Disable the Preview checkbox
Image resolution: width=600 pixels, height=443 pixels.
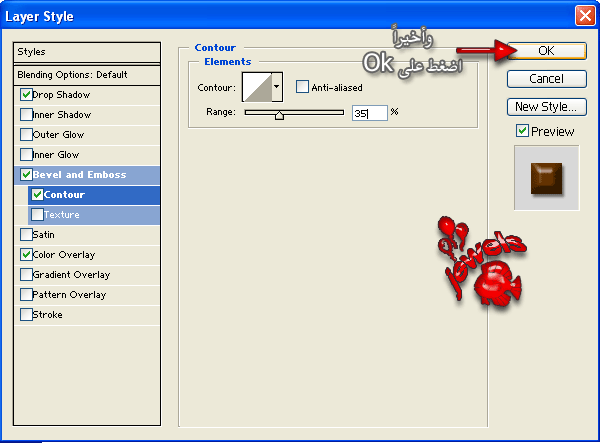tap(522, 131)
